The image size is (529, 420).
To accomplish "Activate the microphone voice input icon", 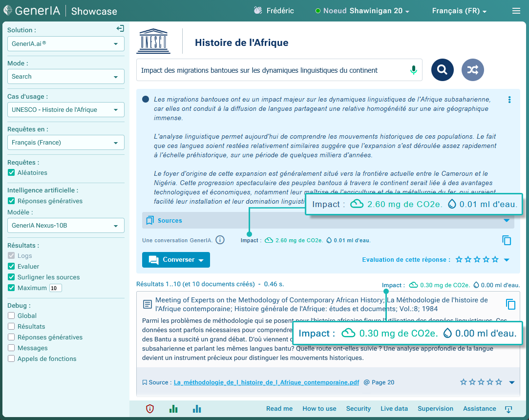I will pos(414,70).
